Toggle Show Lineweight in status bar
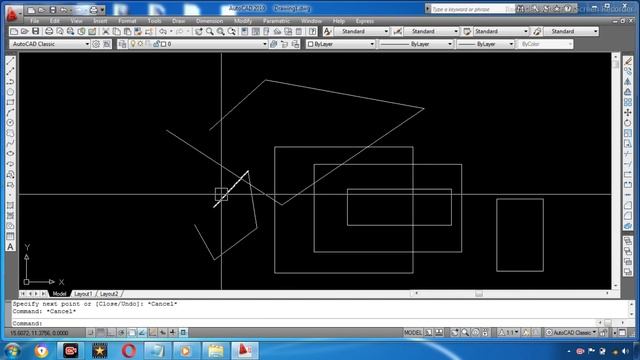This screenshot has width=640, height=360. [x=173, y=333]
